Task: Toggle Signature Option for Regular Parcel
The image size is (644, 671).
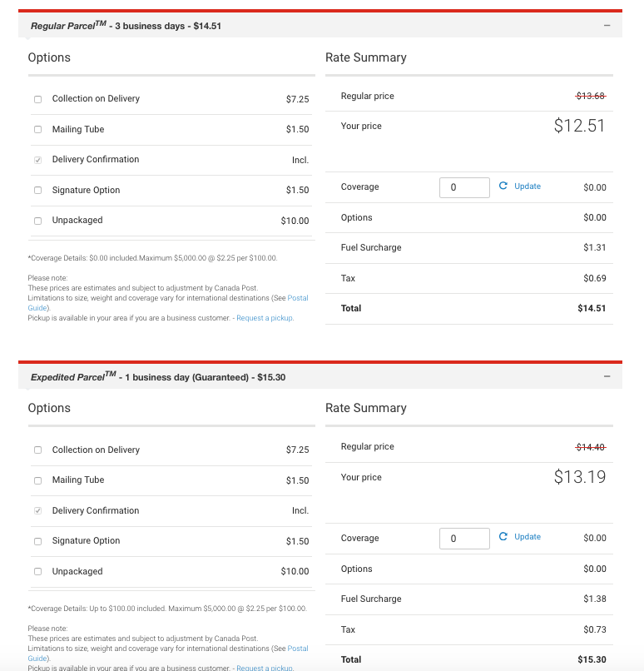Action: coord(37,191)
